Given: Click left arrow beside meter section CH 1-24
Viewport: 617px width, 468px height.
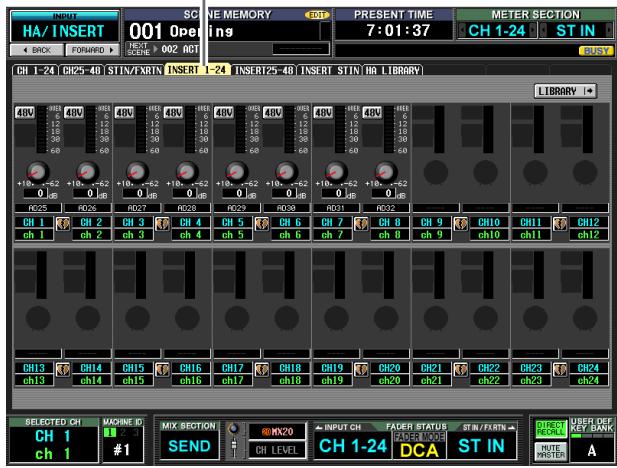Looking at the screenshot, I should [462, 30].
